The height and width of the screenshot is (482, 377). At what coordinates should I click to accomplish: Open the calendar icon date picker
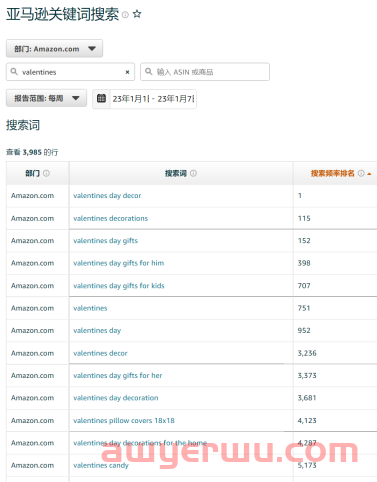[x=101, y=98]
